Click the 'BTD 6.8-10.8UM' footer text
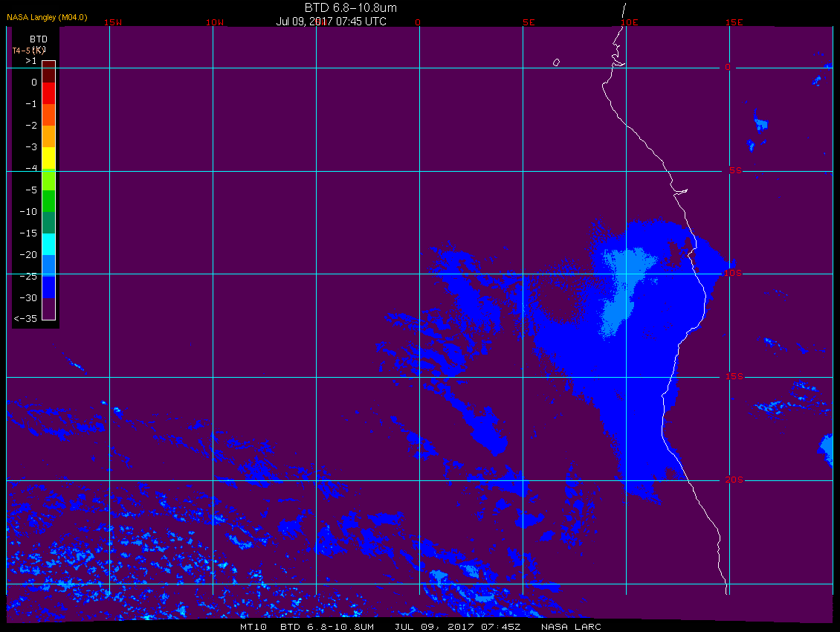 [327, 627]
